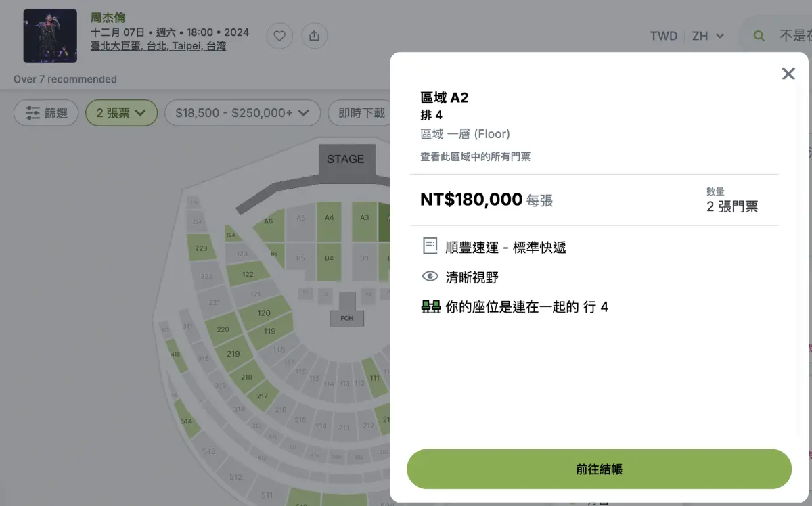Select section 119 on seat map
Image resolution: width=812 pixels, height=506 pixels.
point(269,331)
